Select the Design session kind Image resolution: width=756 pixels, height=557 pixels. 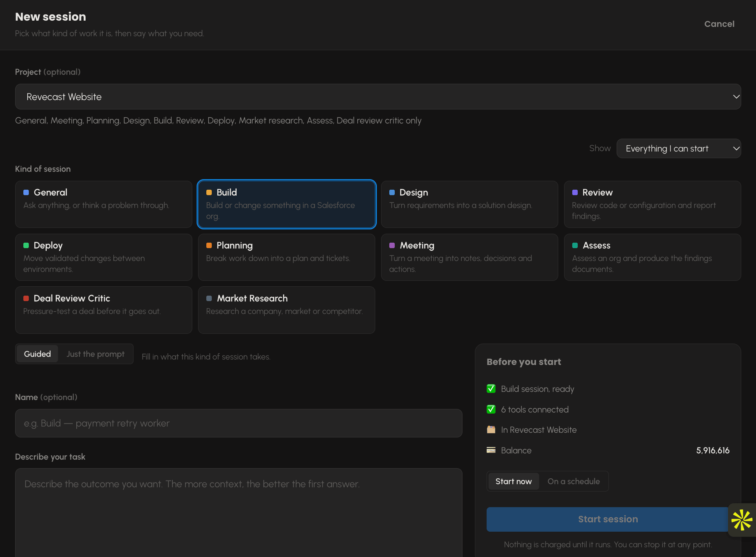[x=469, y=204]
